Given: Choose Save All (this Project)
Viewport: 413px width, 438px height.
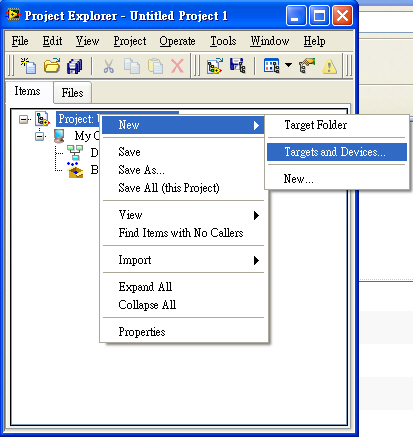Looking at the screenshot, I should click(x=183, y=188).
